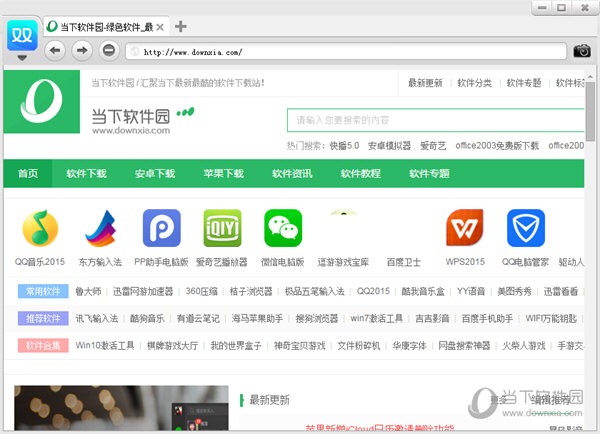Open 360压缩 link

click(201, 292)
